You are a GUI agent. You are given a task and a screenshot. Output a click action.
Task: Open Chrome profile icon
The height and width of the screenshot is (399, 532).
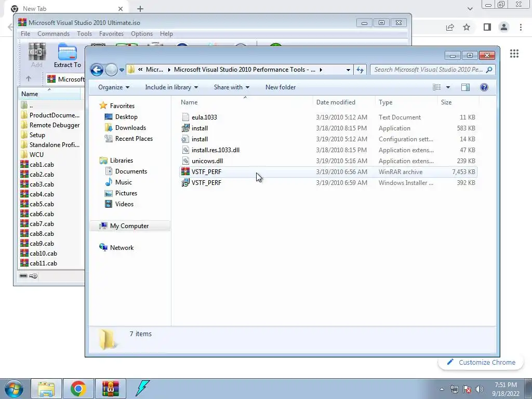[504, 27]
